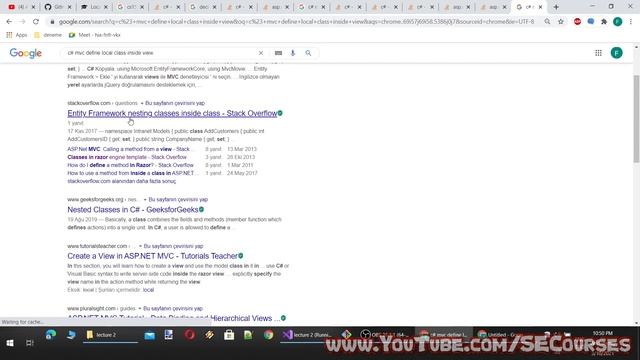640x360 pixels.
Task: Open the Opera browser taskbar icon
Action: [x=189, y=335]
